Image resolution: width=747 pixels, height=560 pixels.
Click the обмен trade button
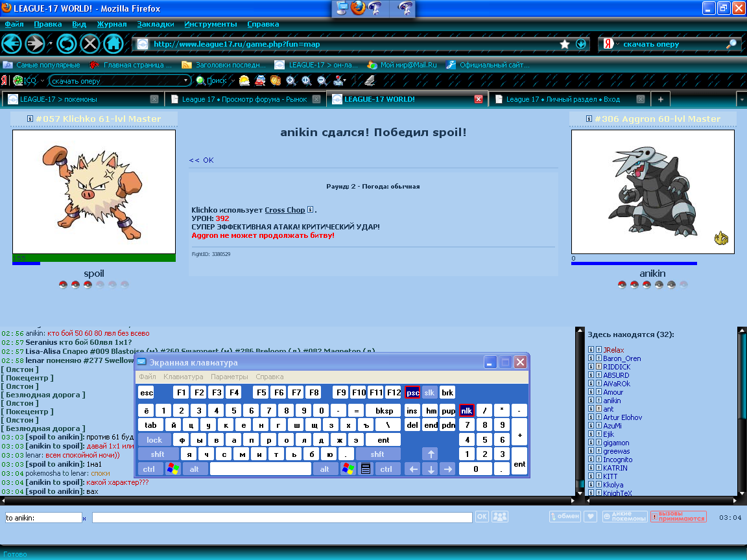(565, 517)
